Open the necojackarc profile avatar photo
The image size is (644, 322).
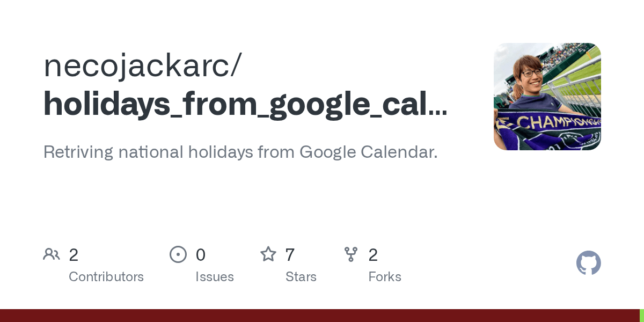(x=547, y=97)
